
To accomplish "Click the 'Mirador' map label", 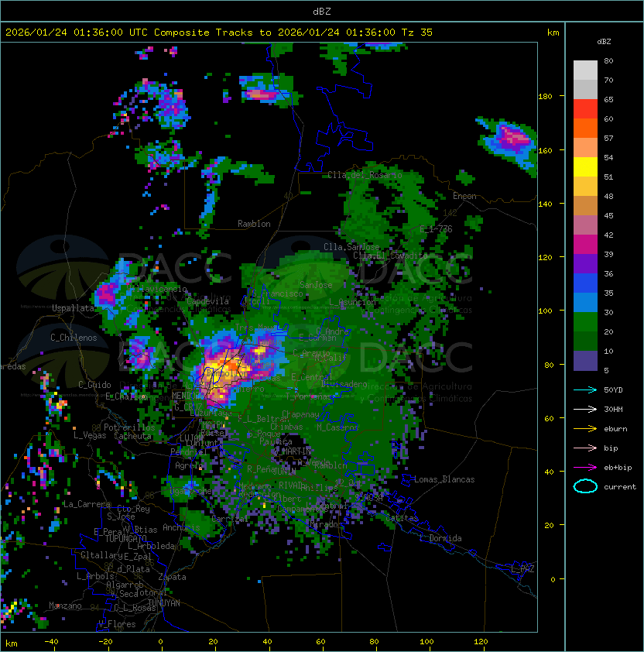I will [326, 525].
